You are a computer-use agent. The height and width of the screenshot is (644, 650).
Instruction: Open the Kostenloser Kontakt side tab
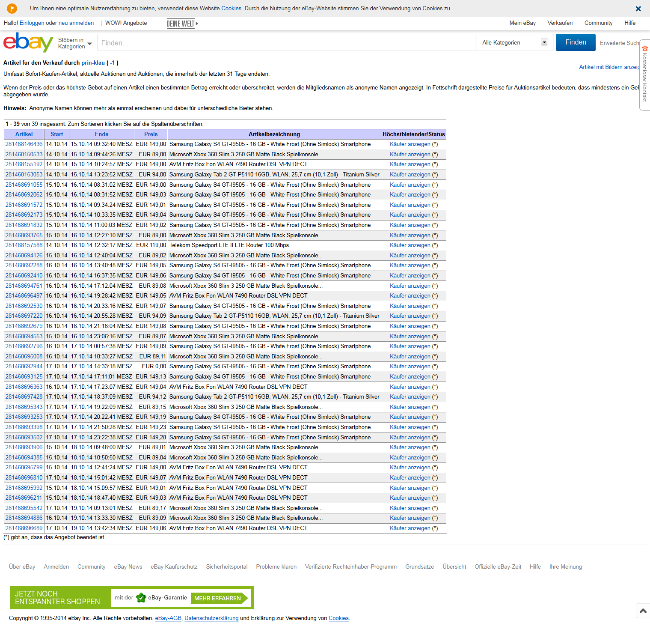point(644,75)
